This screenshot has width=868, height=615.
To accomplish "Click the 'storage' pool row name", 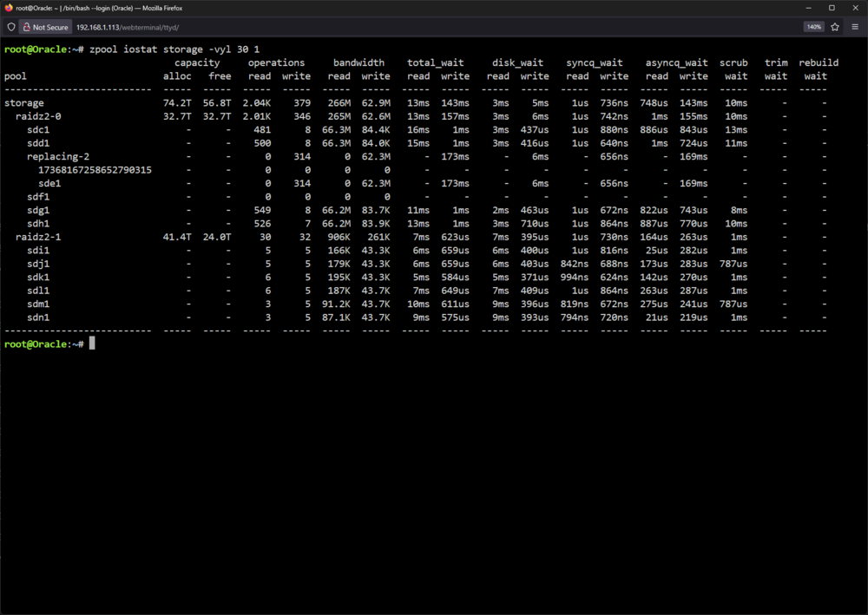I will click(x=23, y=103).
